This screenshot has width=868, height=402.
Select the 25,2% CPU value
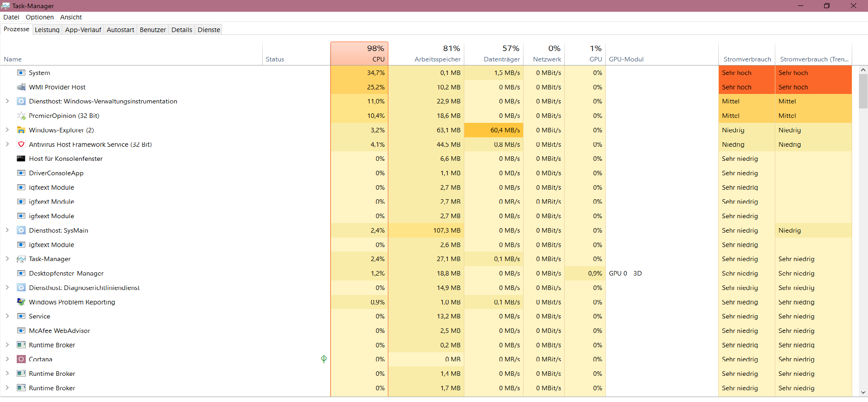click(359, 87)
